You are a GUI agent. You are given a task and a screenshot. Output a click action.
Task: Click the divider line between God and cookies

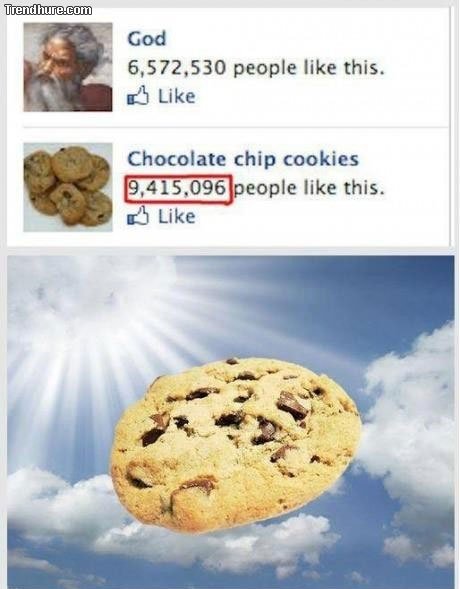click(x=236, y=127)
